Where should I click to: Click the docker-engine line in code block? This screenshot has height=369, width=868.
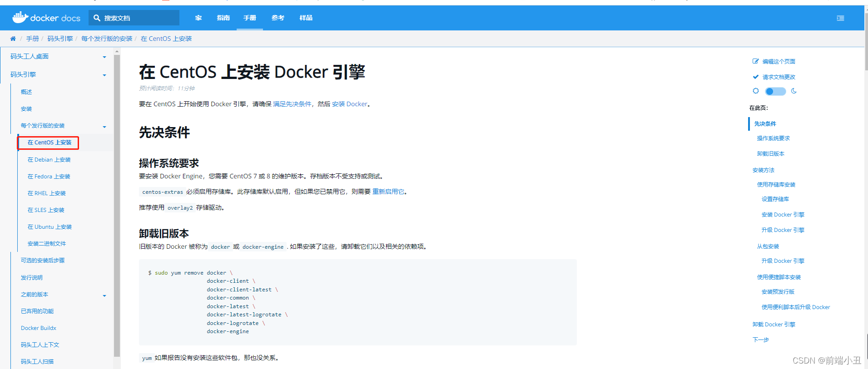pos(228,331)
